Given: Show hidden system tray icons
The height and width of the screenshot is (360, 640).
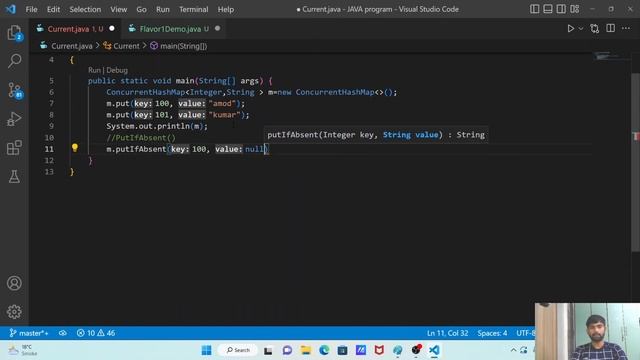Looking at the screenshot, I should tap(513, 350).
